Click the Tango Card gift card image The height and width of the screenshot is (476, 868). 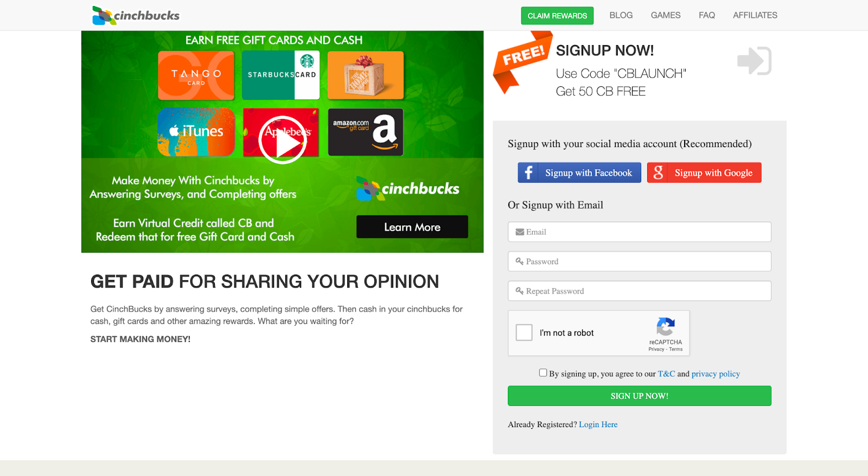[x=196, y=75]
